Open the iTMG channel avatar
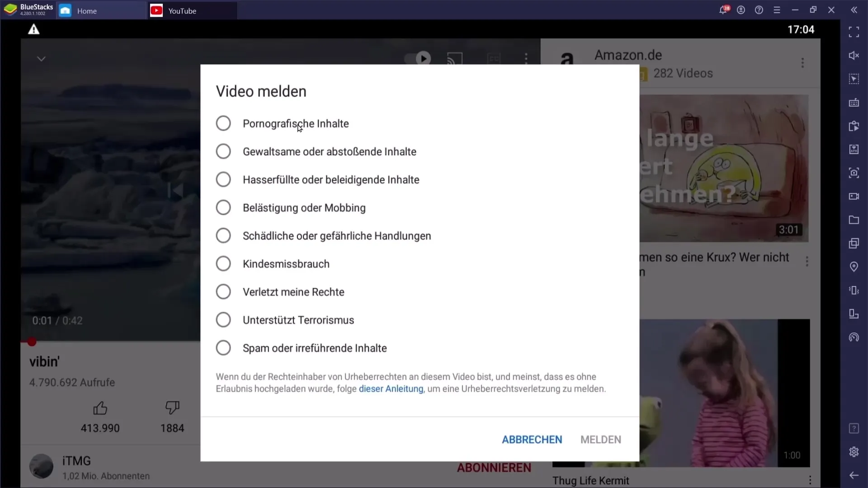 click(x=41, y=466)
